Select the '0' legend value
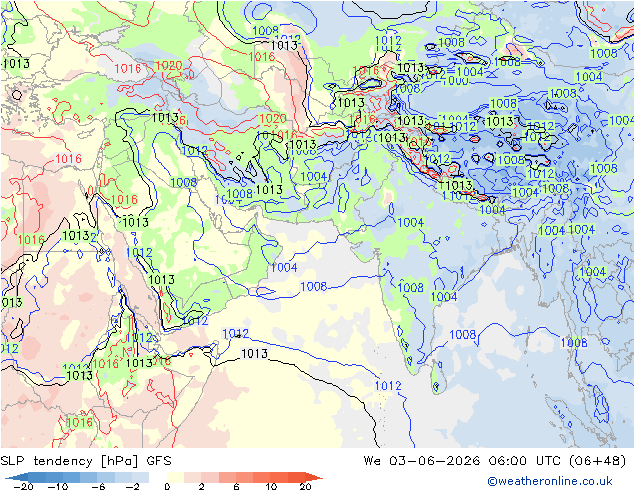This screenshot has width=634, height=490. click(x=167, y=486)
